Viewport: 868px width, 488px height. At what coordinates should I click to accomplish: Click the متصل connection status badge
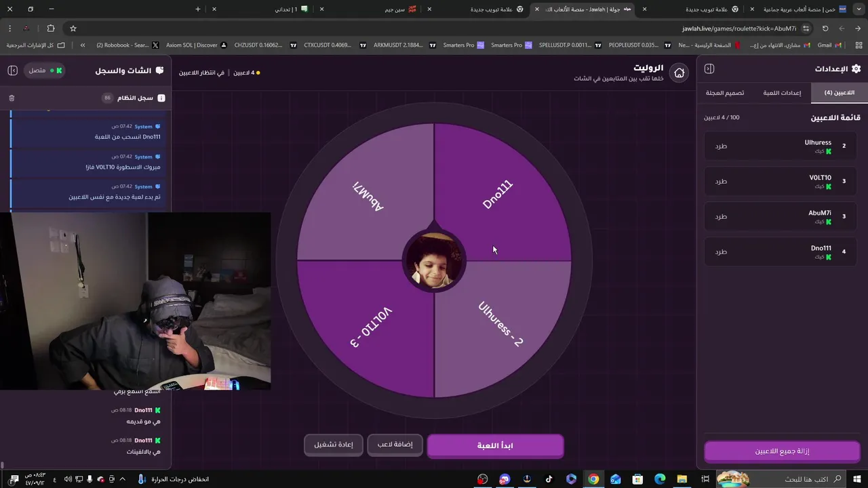[x=44, y=70]
